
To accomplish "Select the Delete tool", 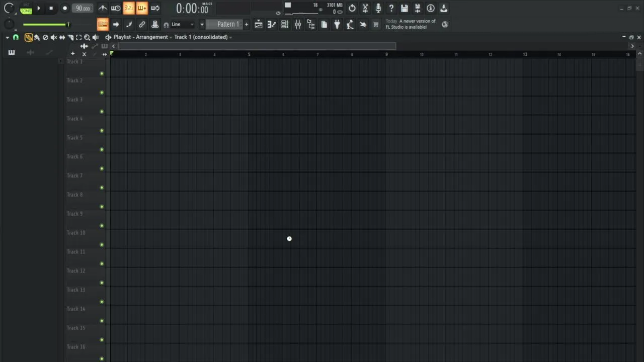I will (x=45, y=37).
